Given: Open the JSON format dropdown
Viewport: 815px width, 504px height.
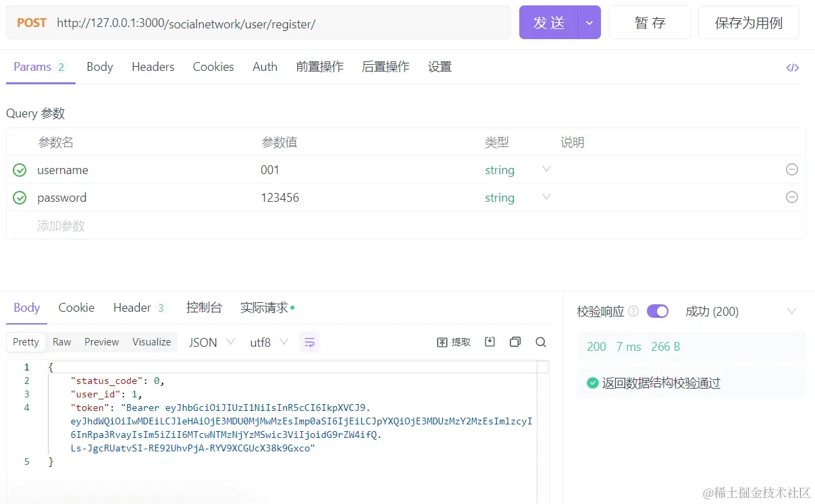Looking at the screenshot, I should click(211, 342).
